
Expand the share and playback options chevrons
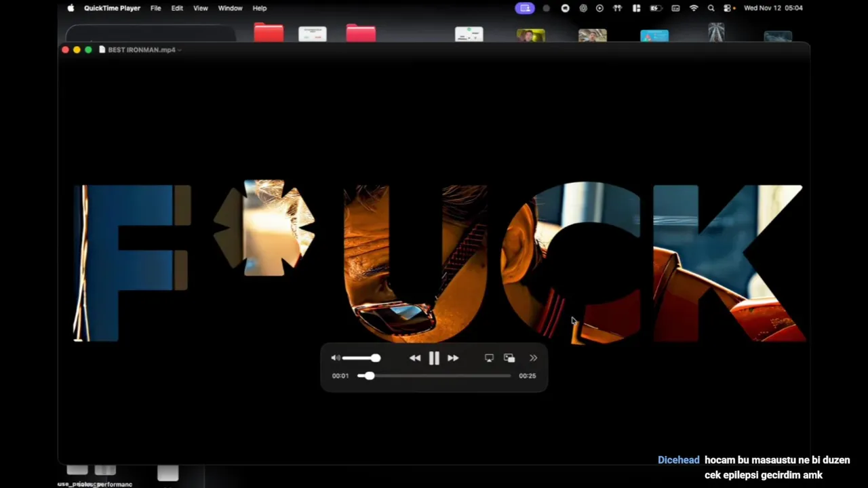[533, 358]
